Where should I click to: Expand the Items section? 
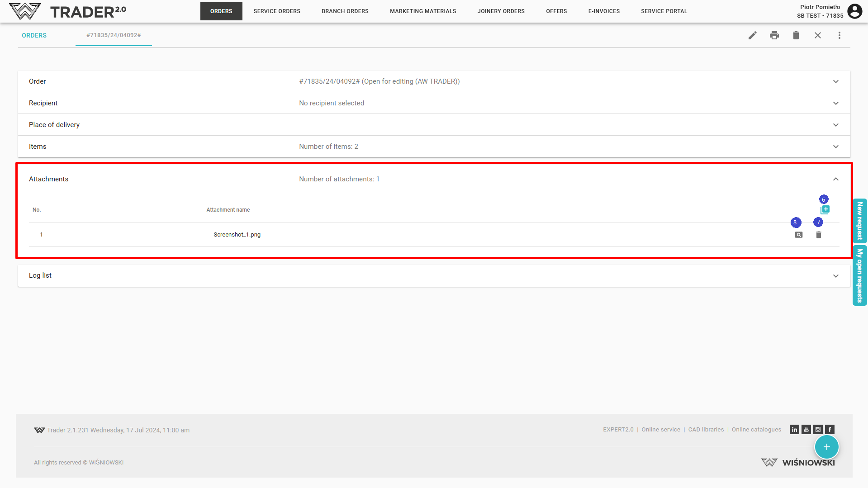(x=835, y=147)
